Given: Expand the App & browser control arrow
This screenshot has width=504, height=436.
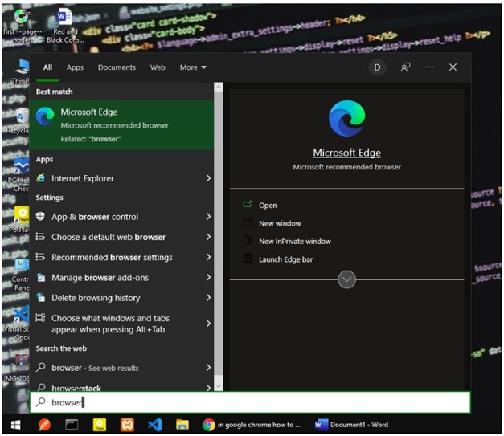Looking at the screenshot, I should click(x=208, y=217).
